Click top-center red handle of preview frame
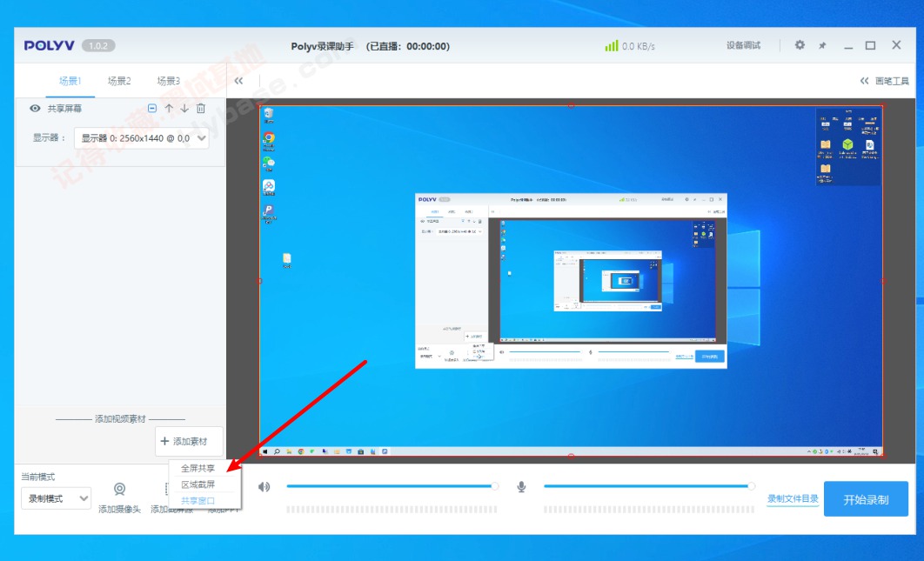The height and width of the screenshot is (561, 924). (x=571, y=105)
